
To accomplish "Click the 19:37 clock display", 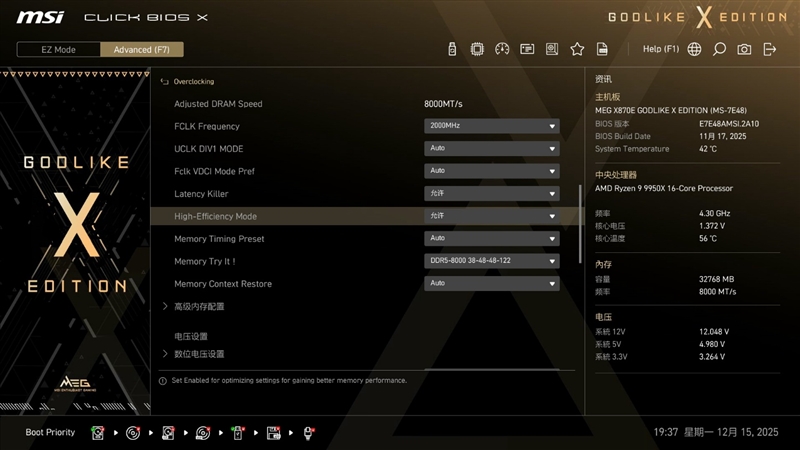I will pyautogui.click(x=666, y=432).
